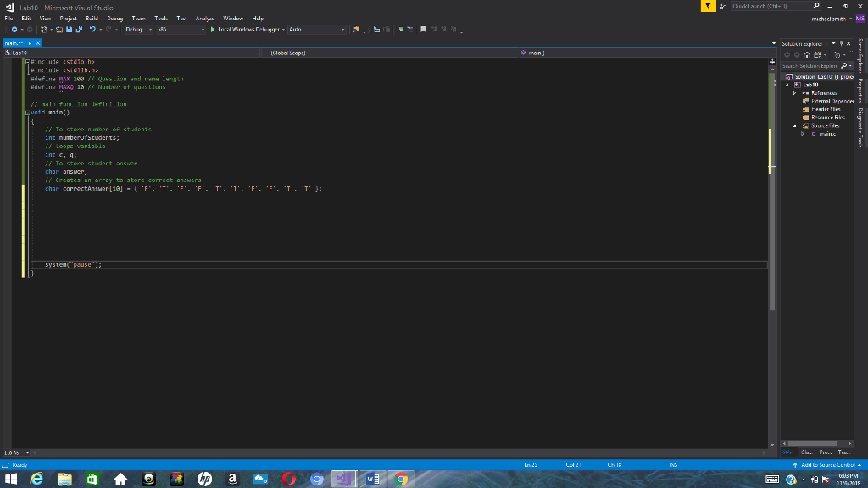The height and width of the screenshot is (488, 868).
Task: Click the feedback icon beside Quick Launch
Action: (x=722, y=7)
